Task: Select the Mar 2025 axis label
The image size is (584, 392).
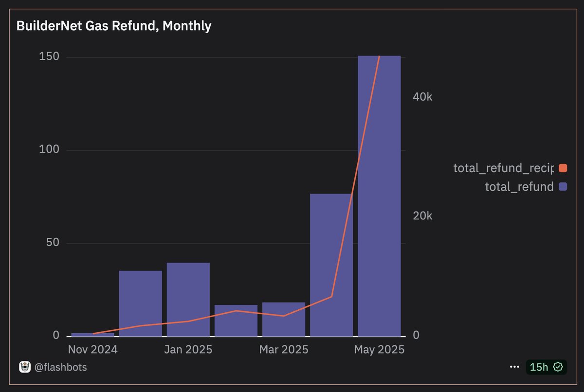Action: [x=284, y=349]
